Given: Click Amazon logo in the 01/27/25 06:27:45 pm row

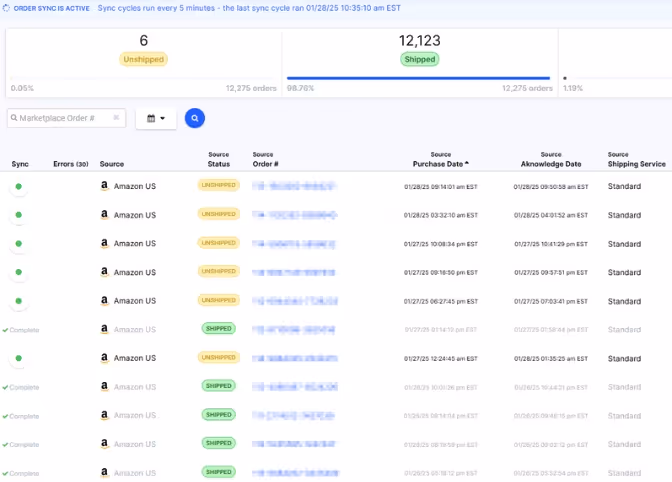Looking at the screenshot, I should pos(104,301).
